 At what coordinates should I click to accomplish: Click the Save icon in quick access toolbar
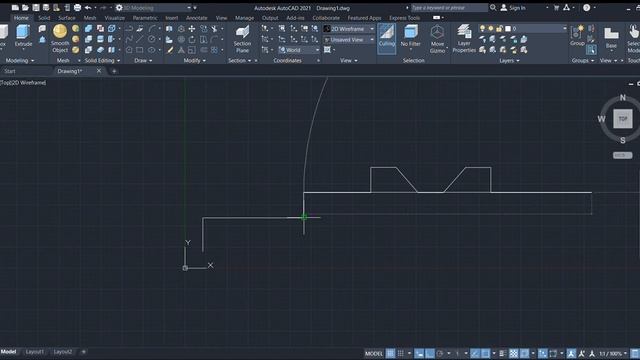click(36, 8)
